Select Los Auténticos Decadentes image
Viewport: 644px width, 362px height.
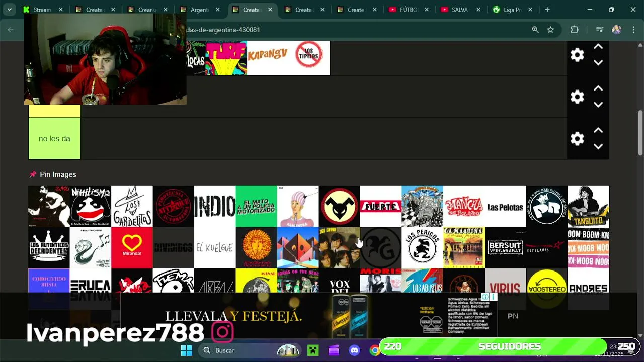49,247
